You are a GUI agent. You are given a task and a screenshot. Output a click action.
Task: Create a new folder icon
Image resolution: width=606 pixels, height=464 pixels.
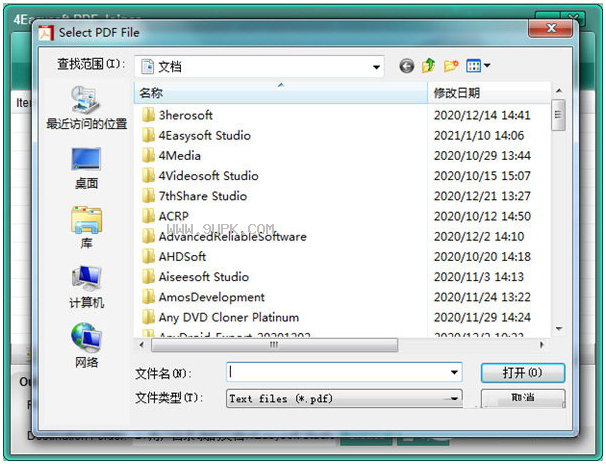(x=451, y=66)
